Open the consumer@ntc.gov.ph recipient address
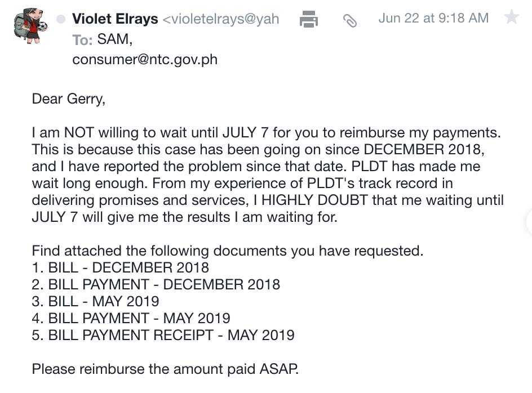This screenshot has width=532, height=393. 145,59
